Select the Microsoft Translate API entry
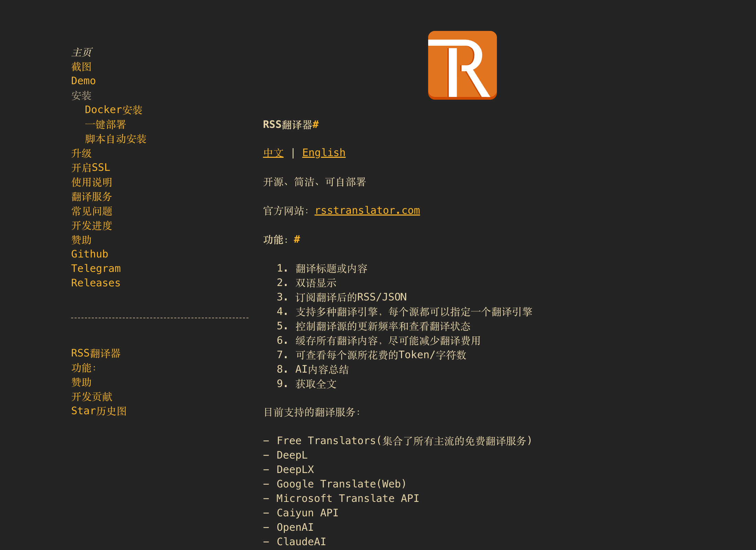Screen dimensions: 756x550 [x=348, y=498]
